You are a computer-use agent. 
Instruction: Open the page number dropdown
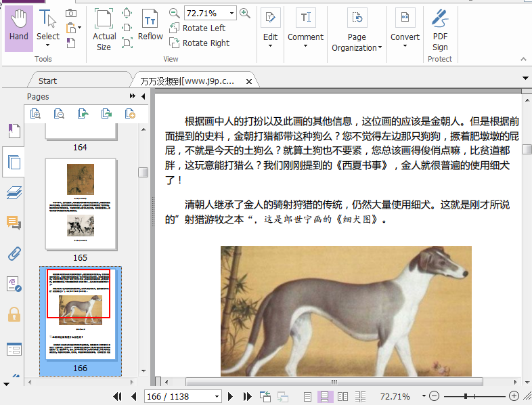(x=217, y=396)
